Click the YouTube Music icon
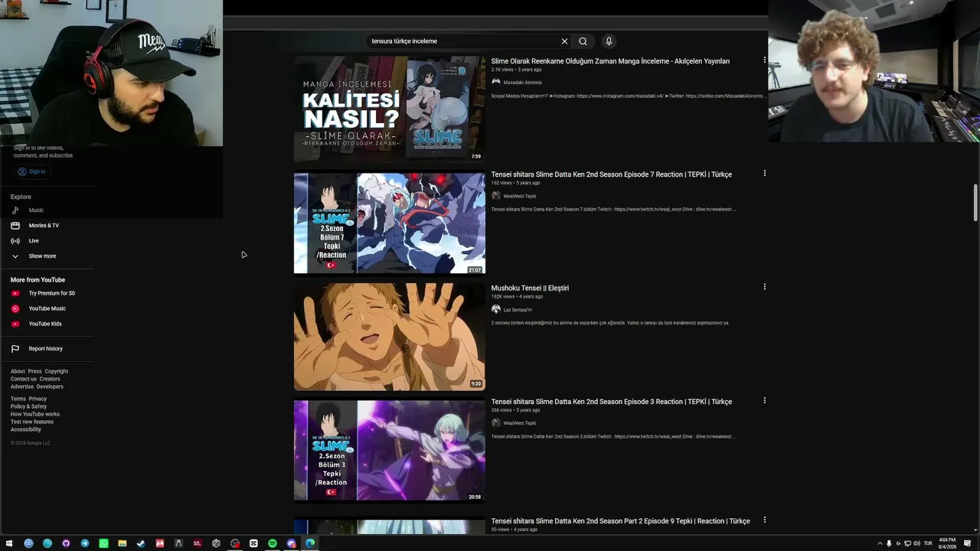This screenshot has height=551, width=980. [15, 308]
